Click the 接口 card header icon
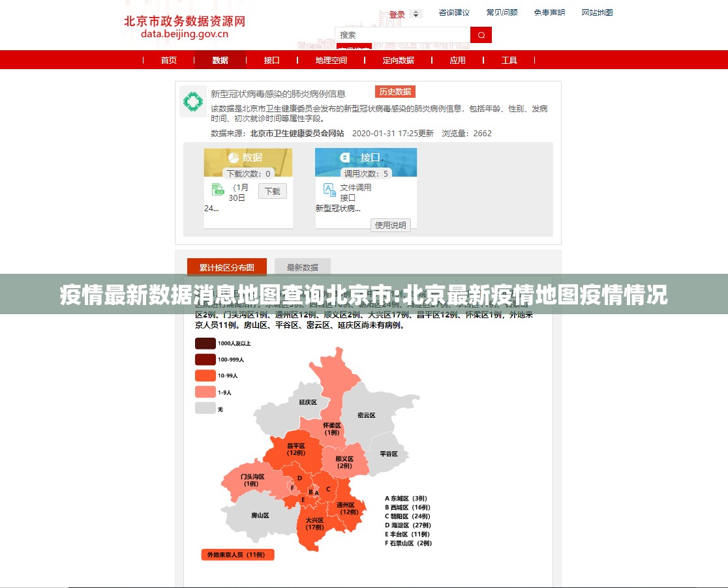 click(345, 157)
